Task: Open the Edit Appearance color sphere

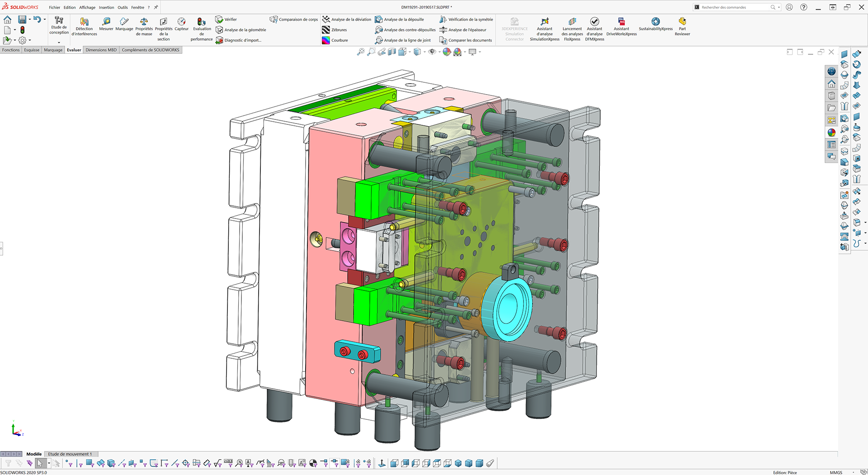Action: 447,52
